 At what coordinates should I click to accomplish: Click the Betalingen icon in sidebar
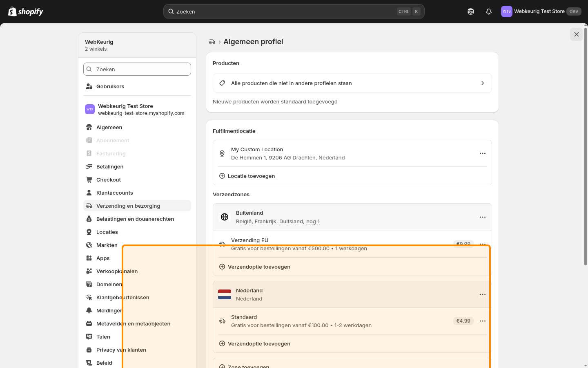pos(89,166)
